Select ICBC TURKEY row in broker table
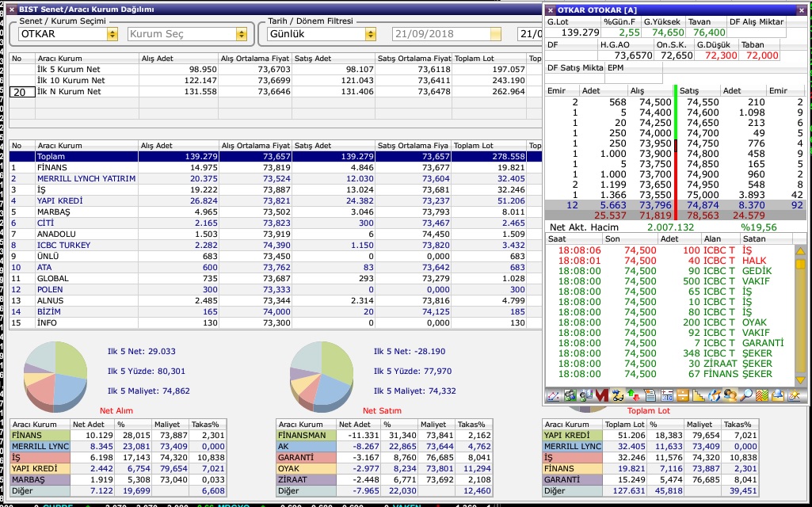Image resolution: width=812 pixels, height=507 pixels. pos(276,245)
